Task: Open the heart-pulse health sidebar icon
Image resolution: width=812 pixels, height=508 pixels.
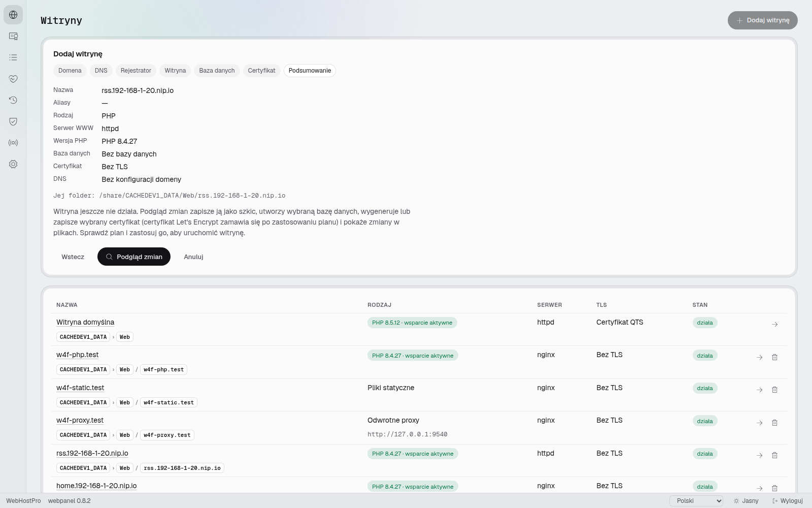Action: coord(13,79)
